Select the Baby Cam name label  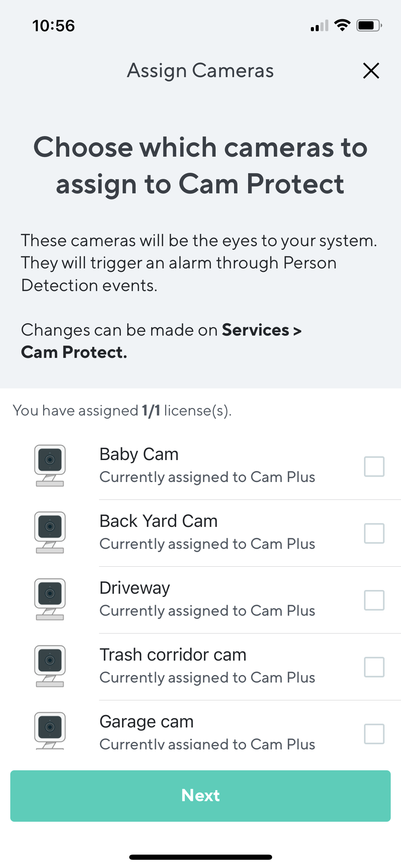point(139,455)
